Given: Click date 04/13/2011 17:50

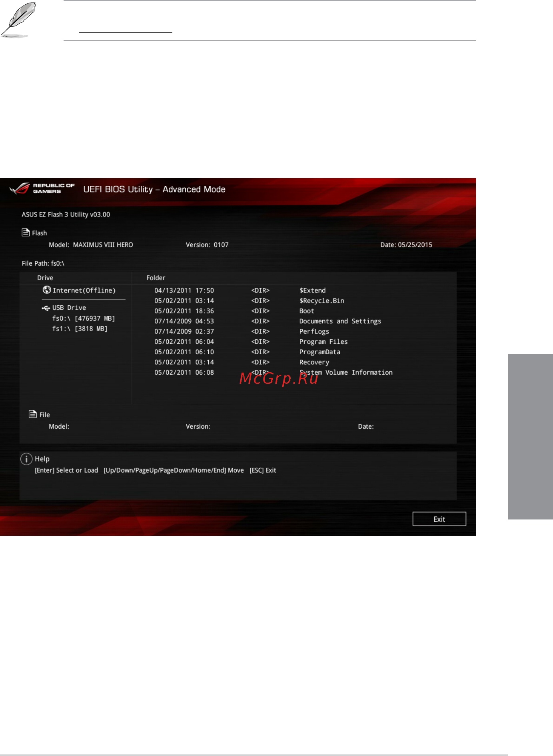Looking at the screenshot, I should 184,291.
